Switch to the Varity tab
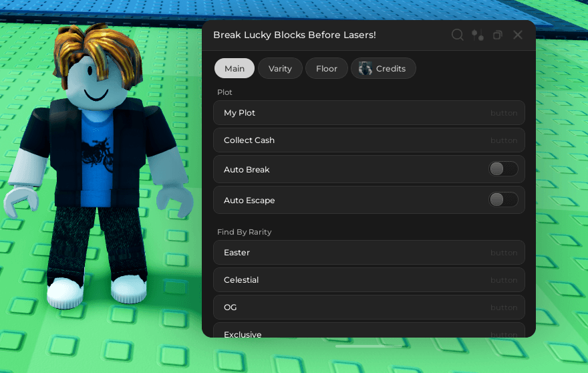This screenshot has width=588, height=373. [x=280, y=68]
